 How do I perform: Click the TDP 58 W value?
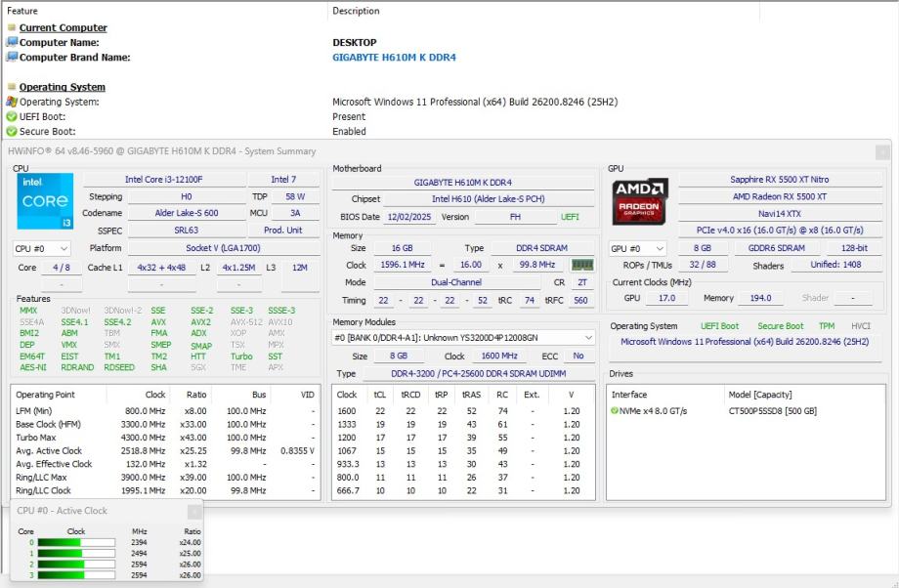(x=295, y=196)
